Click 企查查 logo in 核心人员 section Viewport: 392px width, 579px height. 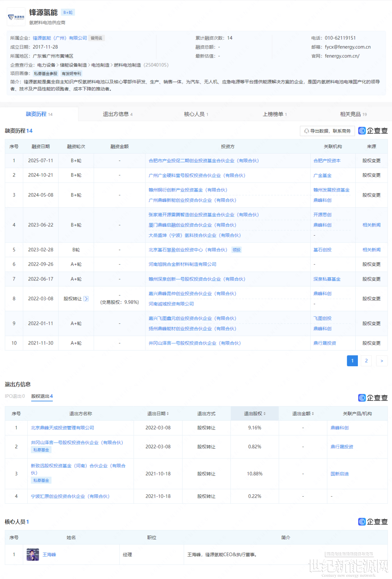click(373, 522)
